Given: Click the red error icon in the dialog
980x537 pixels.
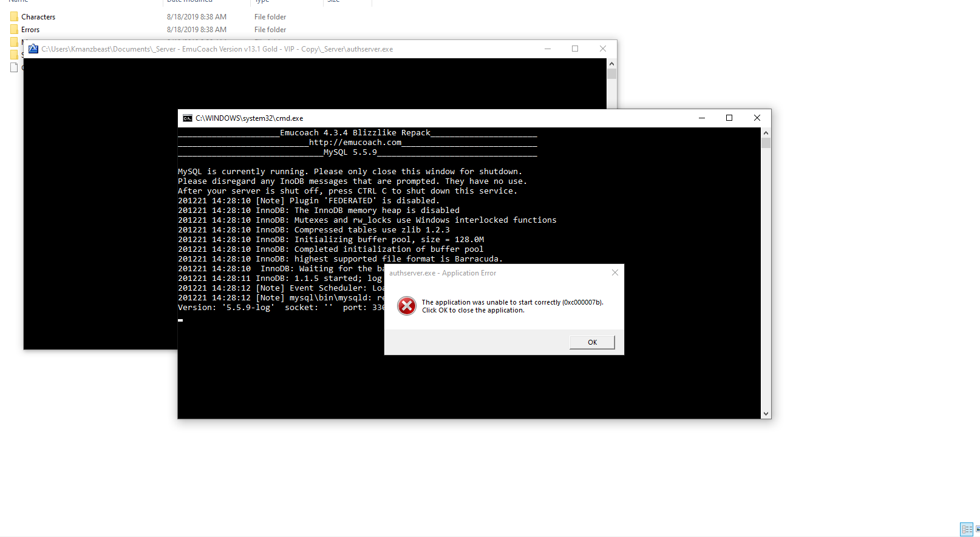Looking at the screenshot, I should coord(407,306).
